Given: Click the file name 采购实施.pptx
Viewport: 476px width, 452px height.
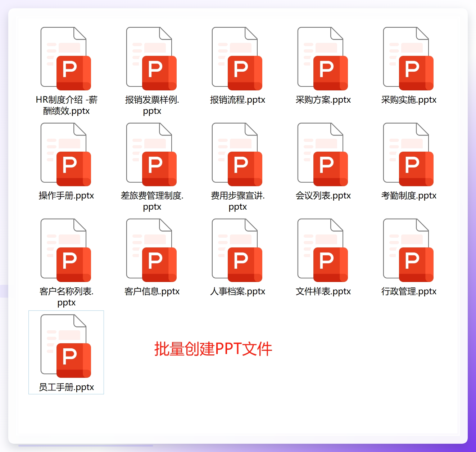Looking at the screenshot, I should tap(409, 100).
